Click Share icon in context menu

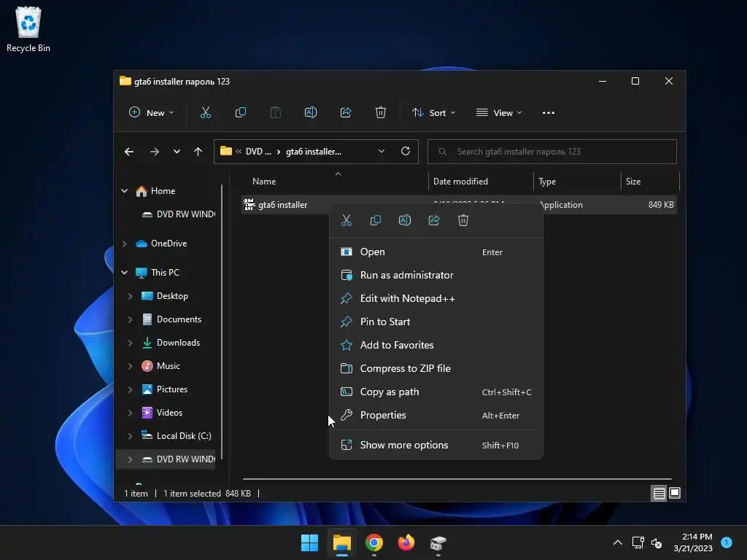coord(434,220)
